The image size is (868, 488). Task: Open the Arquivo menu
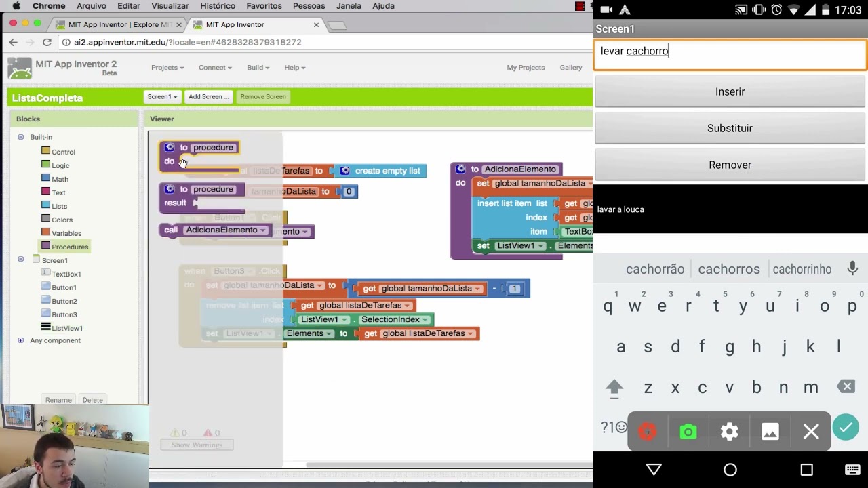(91, 6)
